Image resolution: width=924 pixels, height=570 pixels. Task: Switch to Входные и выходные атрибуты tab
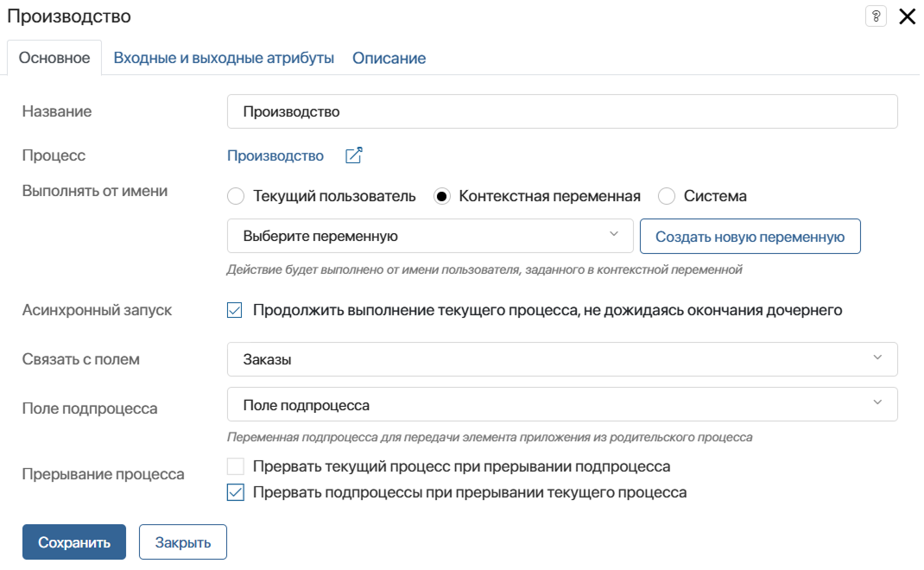224,58
